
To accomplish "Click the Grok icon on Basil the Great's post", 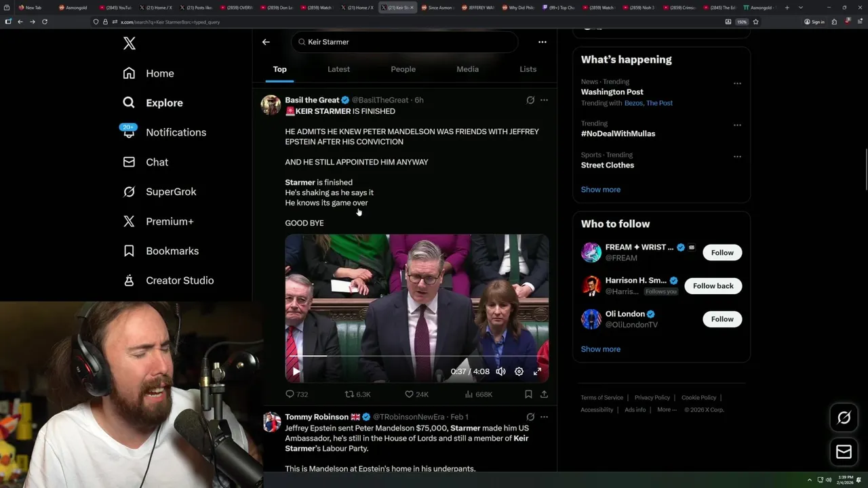I will (530, 100).
